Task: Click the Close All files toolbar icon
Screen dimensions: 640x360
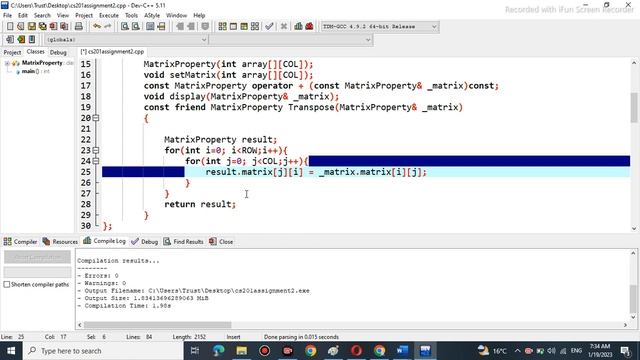Action: click(64, 27)
